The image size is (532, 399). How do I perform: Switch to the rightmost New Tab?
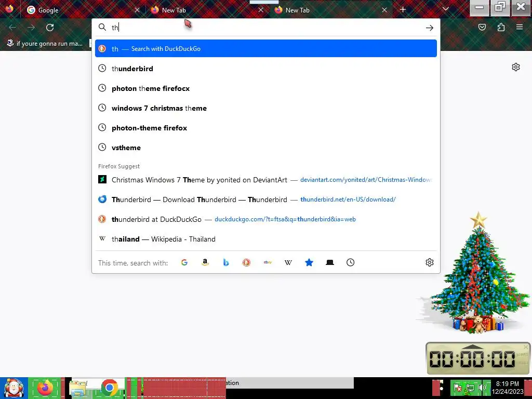tap(330, 10)
